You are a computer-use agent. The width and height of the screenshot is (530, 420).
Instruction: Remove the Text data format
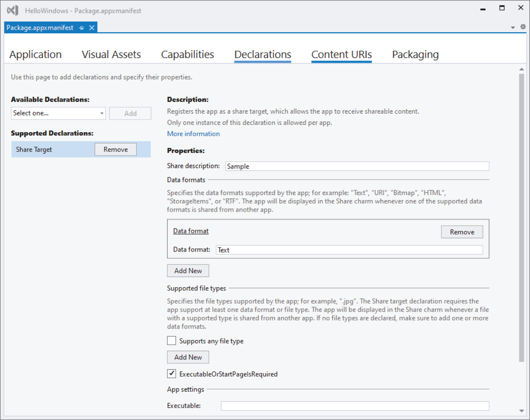tap(462, 232)
